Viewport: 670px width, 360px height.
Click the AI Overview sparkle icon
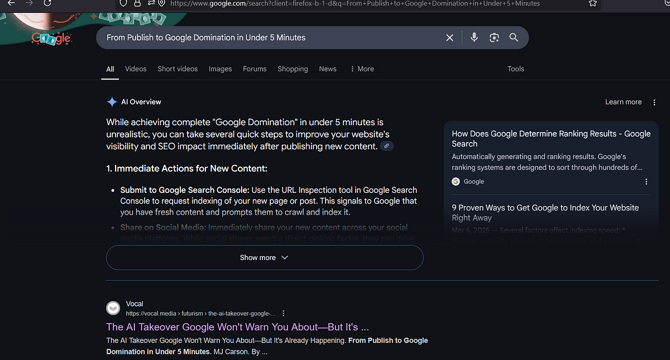coord(112,102)
